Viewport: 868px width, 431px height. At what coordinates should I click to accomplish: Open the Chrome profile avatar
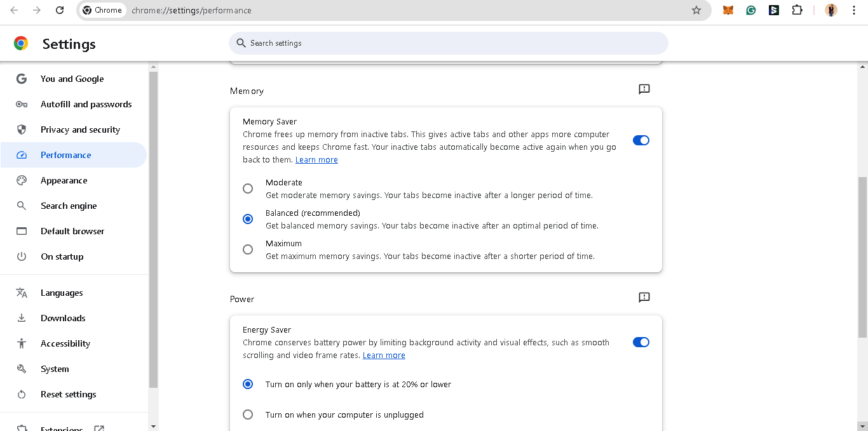coord(831,10)
